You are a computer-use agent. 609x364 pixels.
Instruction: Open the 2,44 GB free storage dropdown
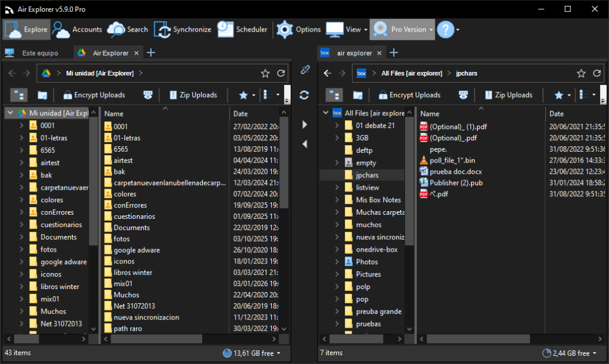(x=569, y=353)
